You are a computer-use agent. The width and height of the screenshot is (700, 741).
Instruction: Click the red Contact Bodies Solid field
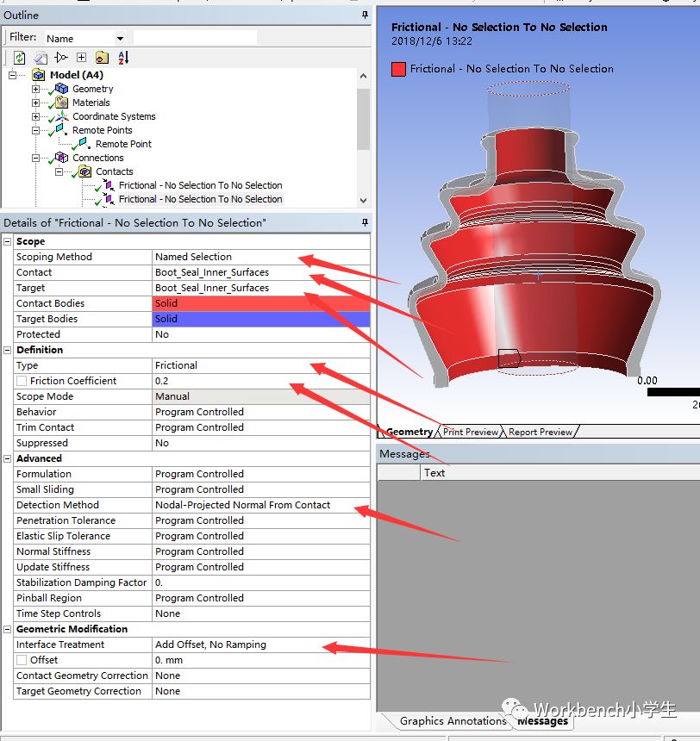tap(260, 303)
